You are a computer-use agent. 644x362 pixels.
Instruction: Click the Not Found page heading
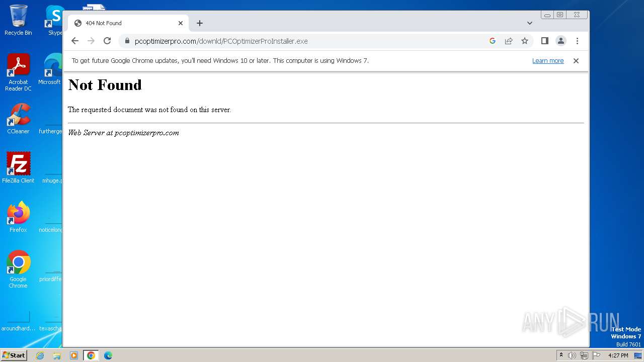[x=105, y=85]
